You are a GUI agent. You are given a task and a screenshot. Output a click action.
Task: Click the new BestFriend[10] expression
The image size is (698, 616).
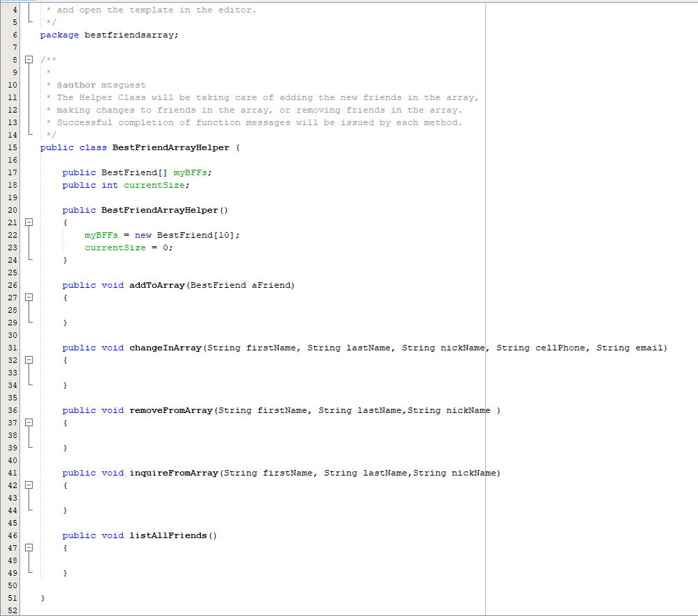coord(188,234)
